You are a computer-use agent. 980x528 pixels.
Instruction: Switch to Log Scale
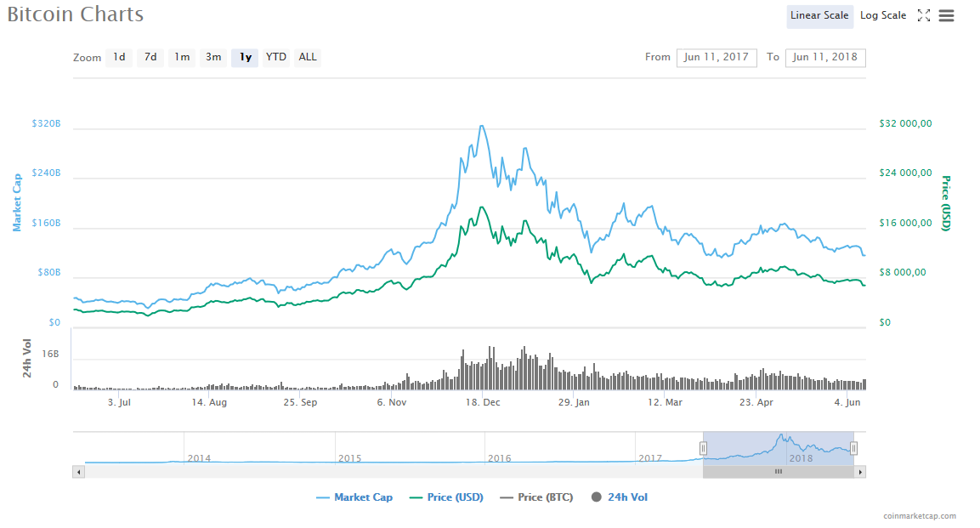pyautogui.click(x=882, y=15)
